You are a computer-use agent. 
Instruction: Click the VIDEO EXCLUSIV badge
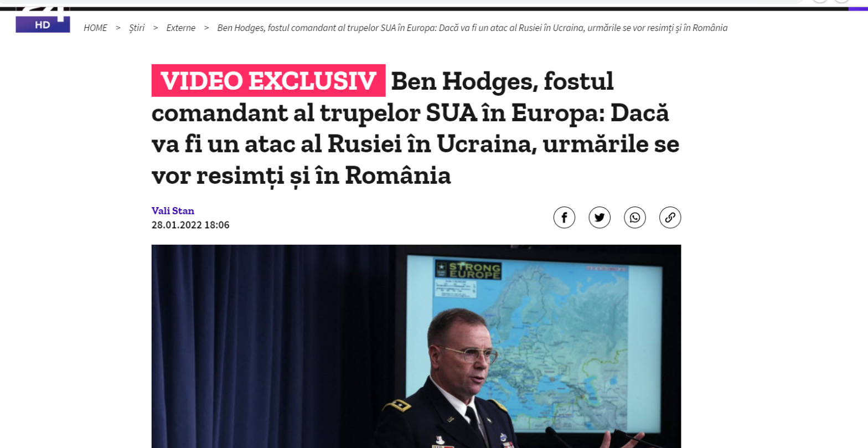pyautogui.click(x=268, y=81)
